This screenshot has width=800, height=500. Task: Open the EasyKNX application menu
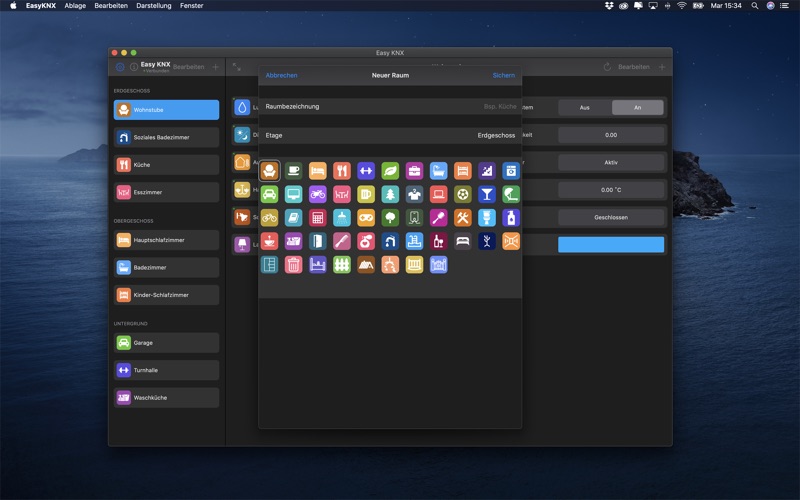[x=41, y=6]
